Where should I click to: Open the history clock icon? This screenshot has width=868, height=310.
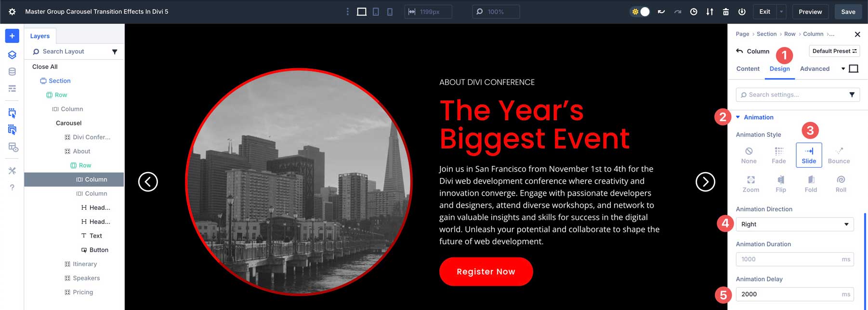(x=694, y=12)
